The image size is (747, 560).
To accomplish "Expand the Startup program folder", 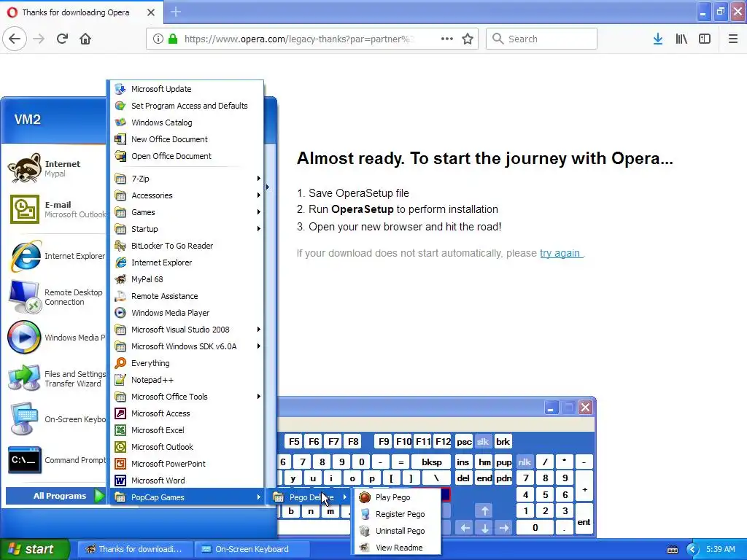I will point(187,228).
